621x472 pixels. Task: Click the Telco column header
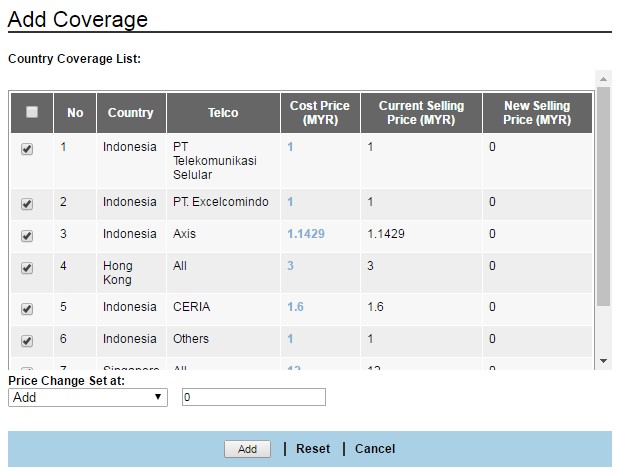pyautogui.click(x=223, y=113)
